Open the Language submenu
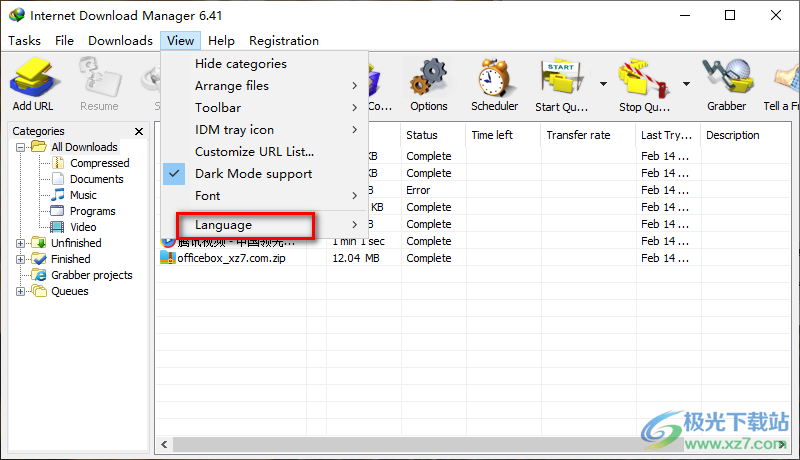 point(264,225)
